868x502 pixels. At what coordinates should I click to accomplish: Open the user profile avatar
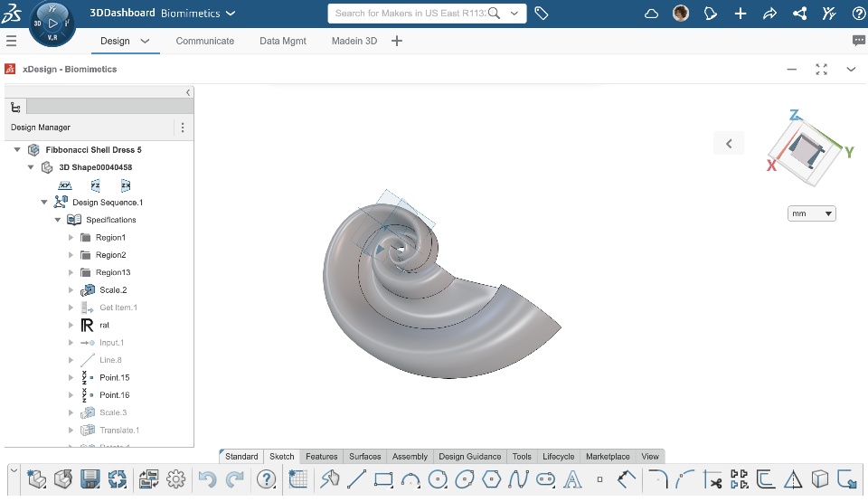point(680,14)
